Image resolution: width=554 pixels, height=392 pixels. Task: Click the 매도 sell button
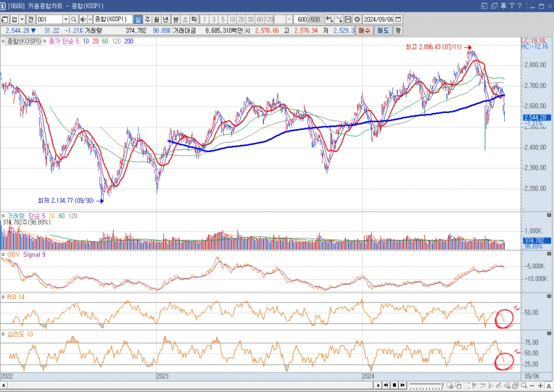(383, 31)
